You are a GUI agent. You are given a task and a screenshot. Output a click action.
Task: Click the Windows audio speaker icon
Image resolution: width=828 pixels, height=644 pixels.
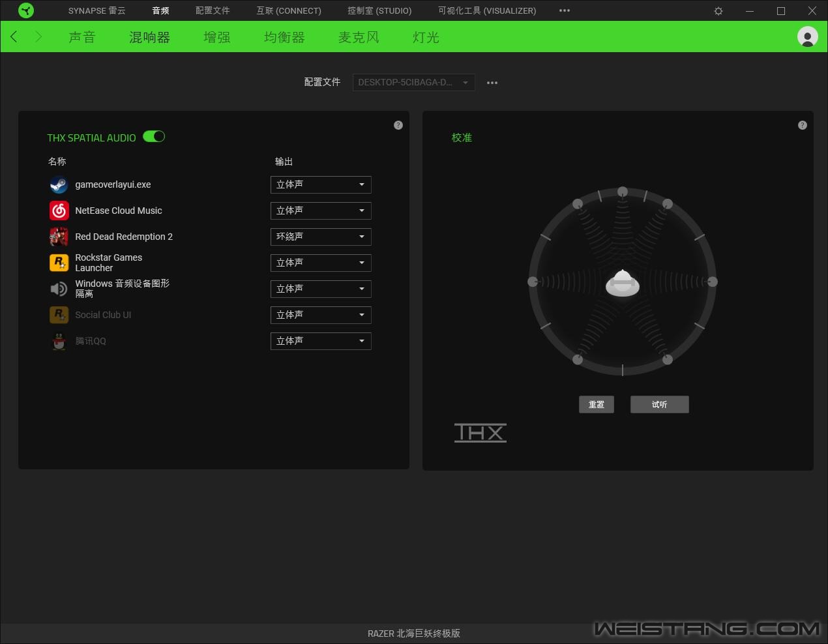click(59, 289)
